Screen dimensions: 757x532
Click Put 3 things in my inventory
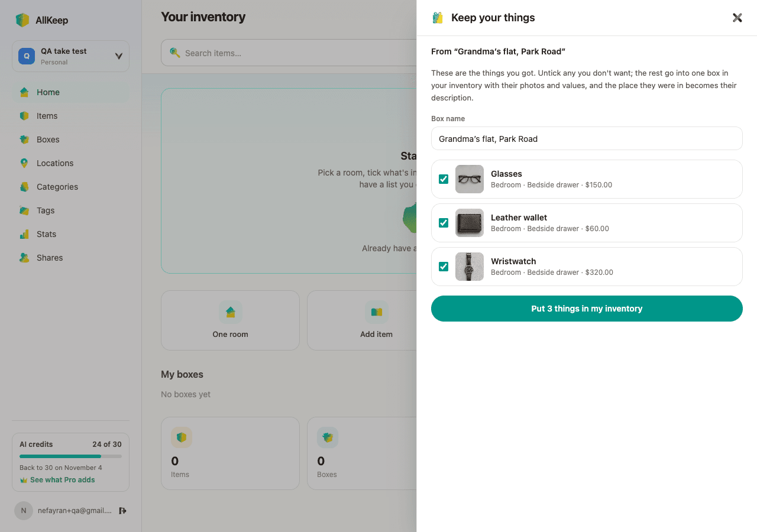pos(587,309)
